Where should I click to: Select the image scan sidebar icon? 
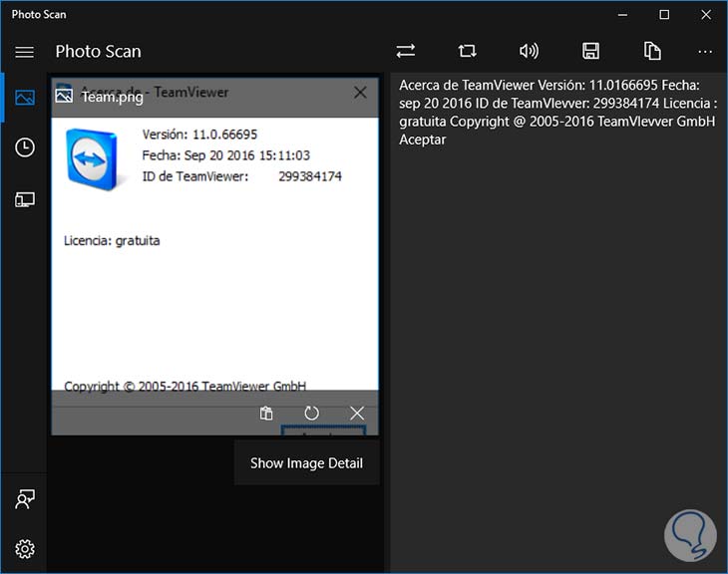pos(24,98)
